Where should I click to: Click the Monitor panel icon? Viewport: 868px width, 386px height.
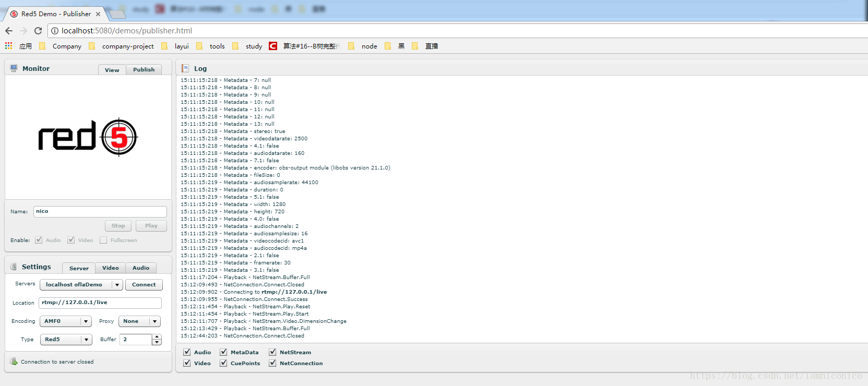coord(14,68)
